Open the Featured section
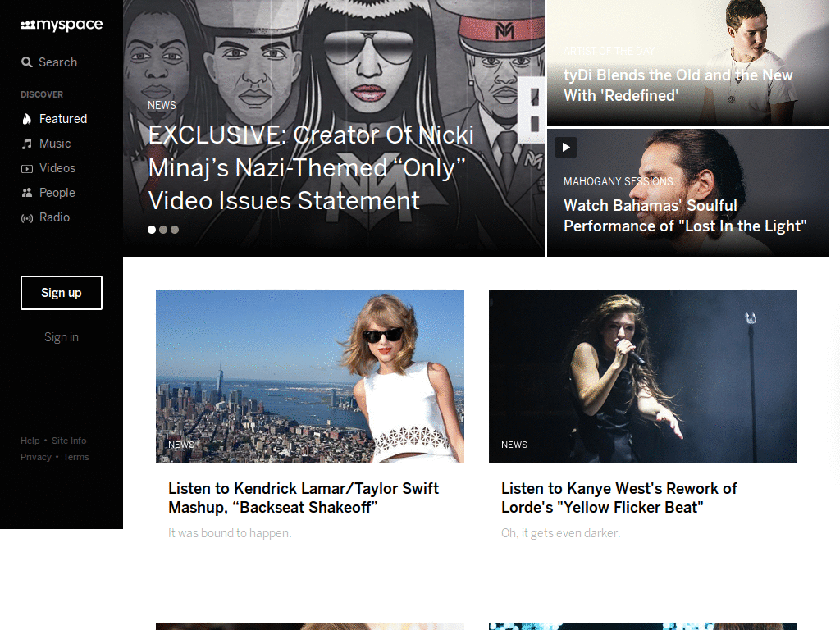This screenshot has width=840, height=630. [63, 119]
